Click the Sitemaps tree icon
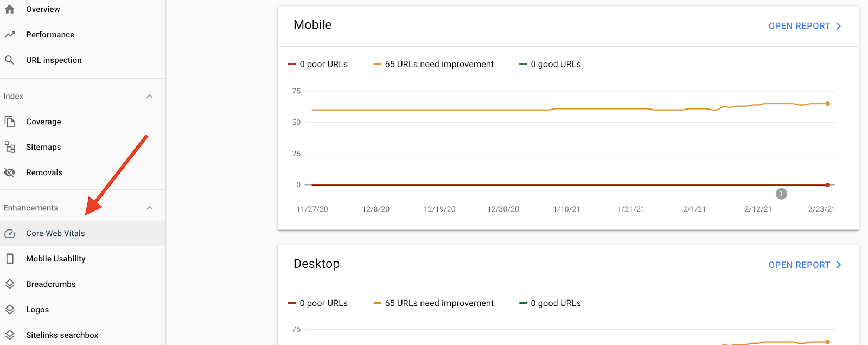Image resolution: width=868 pixels, height=345 pixels. [10, 147]
